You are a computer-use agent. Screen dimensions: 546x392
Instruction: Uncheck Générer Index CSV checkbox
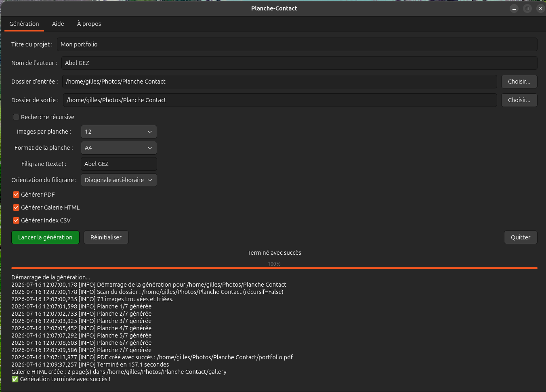(x=16, y=220)
